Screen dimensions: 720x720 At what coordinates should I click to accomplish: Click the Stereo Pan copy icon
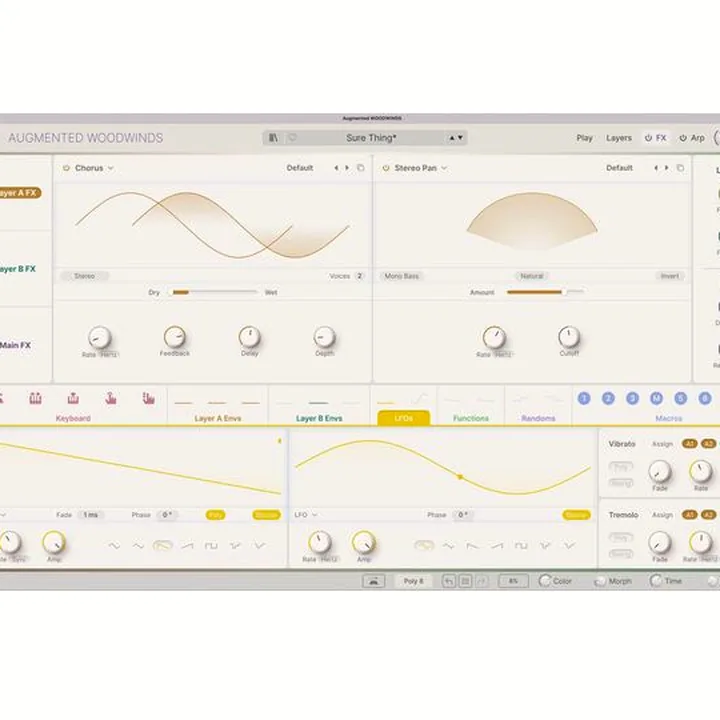pos(680,168)
